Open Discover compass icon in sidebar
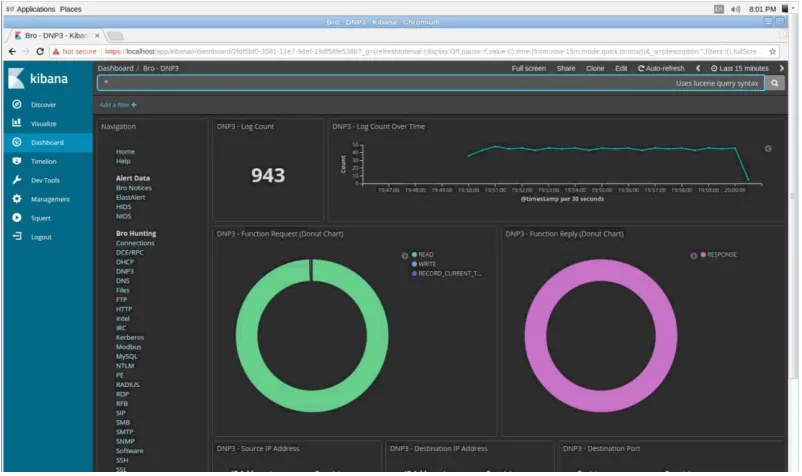 pos(17,104)
